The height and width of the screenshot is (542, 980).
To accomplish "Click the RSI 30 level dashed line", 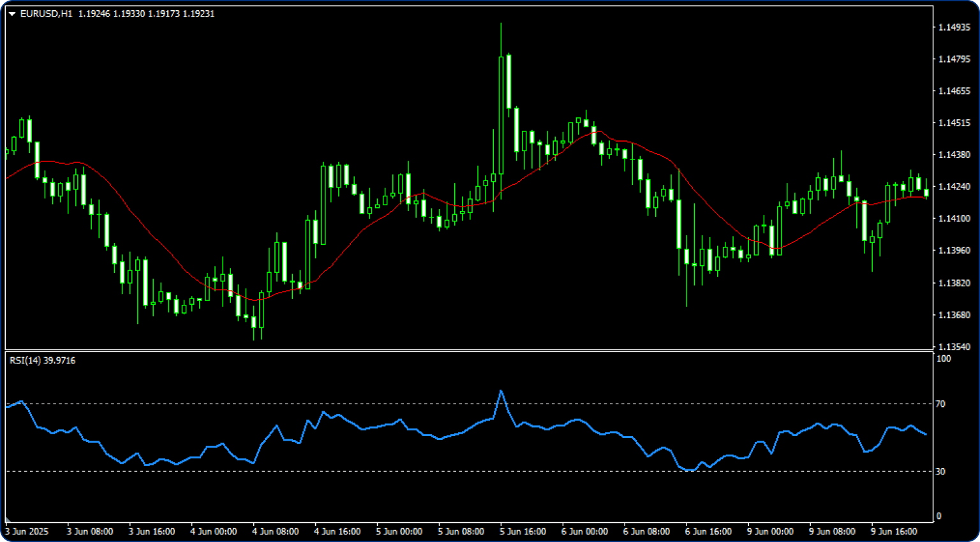I will point(383,471).
